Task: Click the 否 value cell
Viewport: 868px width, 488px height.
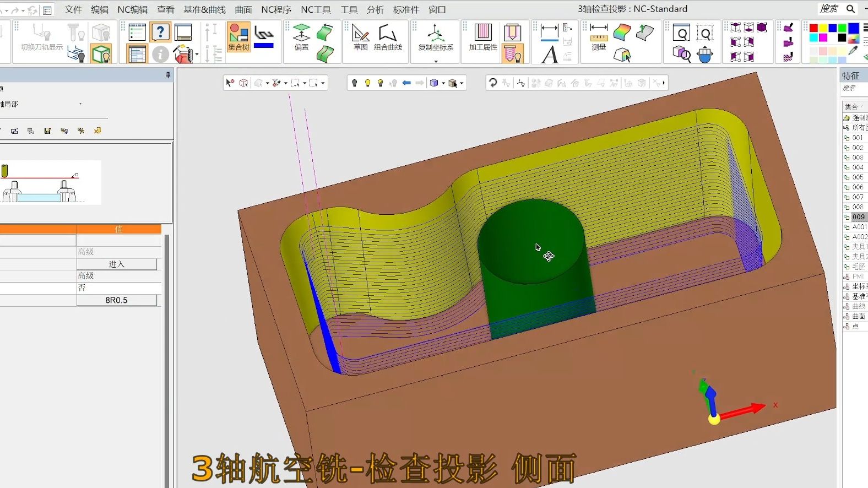Action: pyautogui.click(x=118, y=288)
